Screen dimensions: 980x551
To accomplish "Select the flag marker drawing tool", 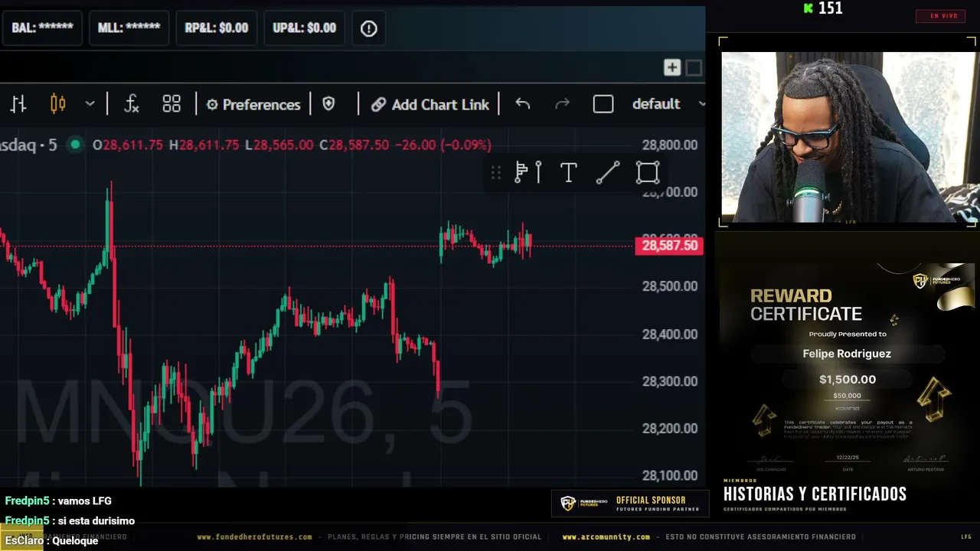I will coord(528,173).
